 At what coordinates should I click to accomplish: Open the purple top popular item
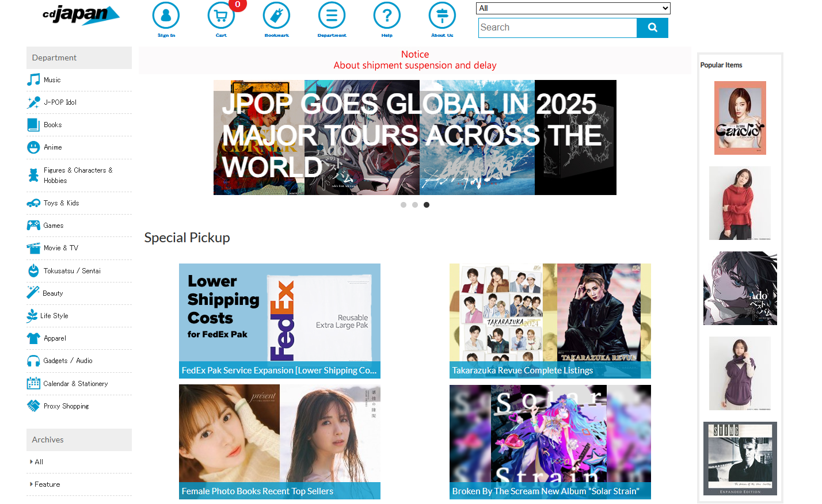click(740, 373)
